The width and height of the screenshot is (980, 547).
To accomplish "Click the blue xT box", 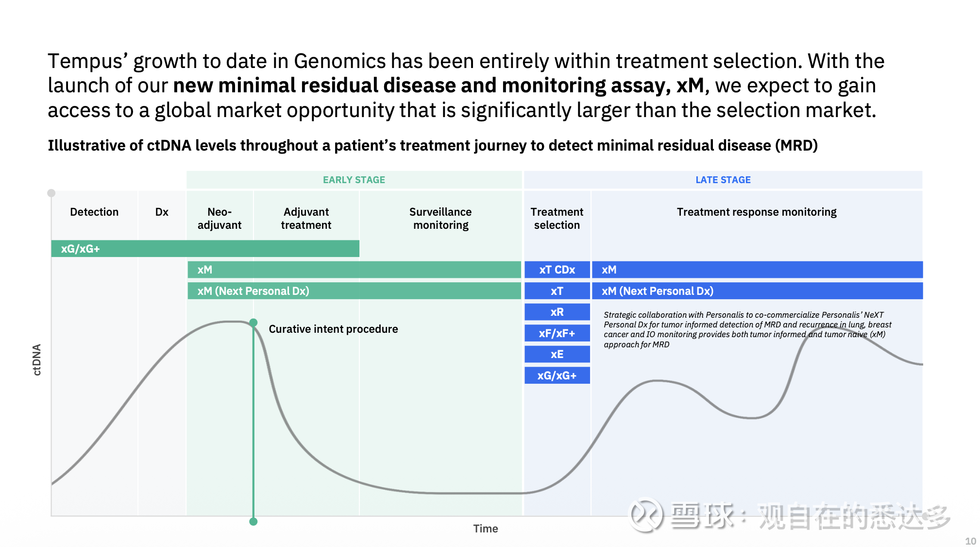I will tap(557, 291).
